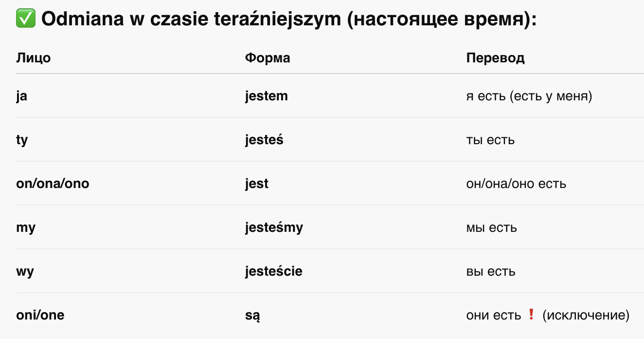Select the verb form 'jestem'
This screenshot has height=339, width=644.
click(267, 96)
